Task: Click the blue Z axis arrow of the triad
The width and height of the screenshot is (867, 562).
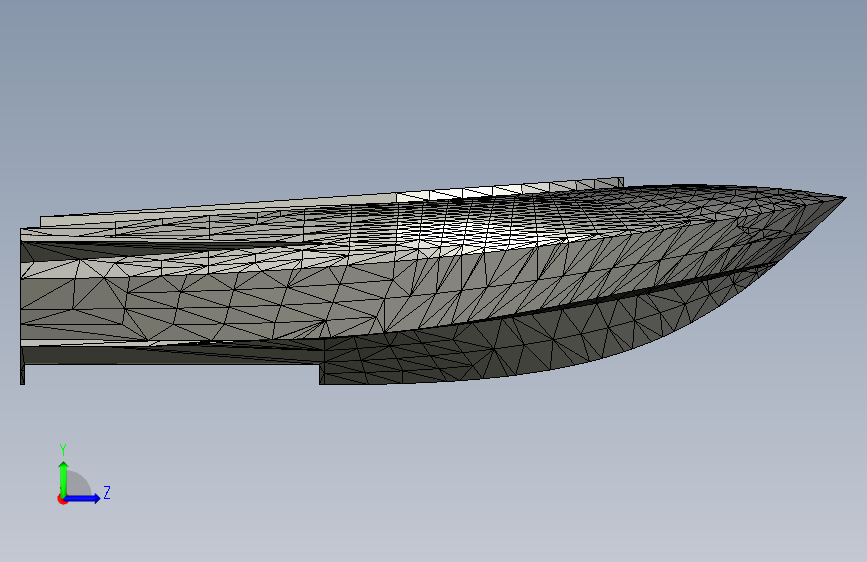Action: tap(83, 498)
